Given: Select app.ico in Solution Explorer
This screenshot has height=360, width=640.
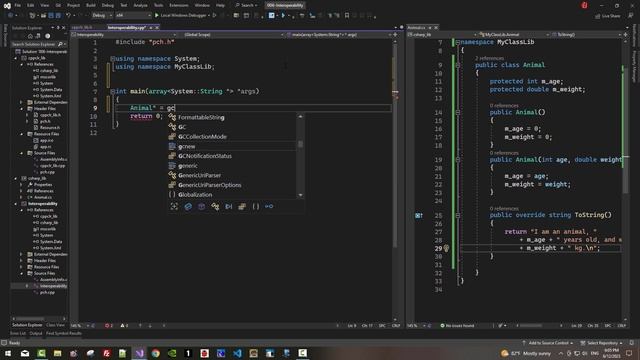Looking at the screenshot, I should tap(47, 140).
